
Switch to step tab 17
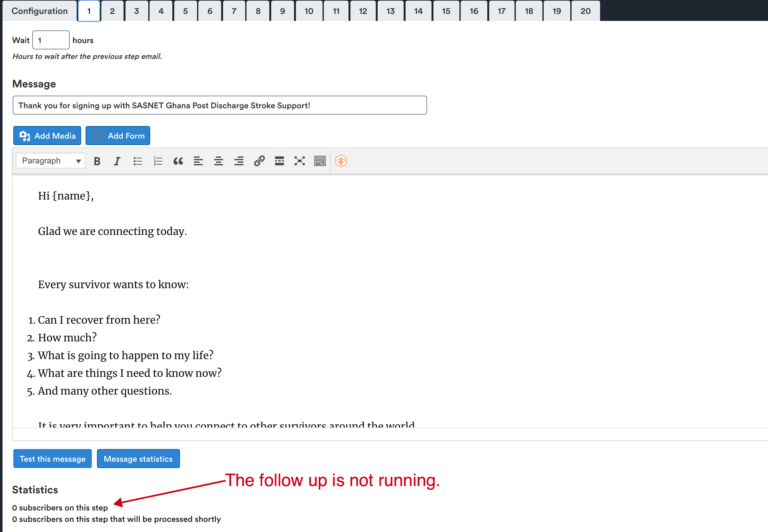tap(502, 11)
